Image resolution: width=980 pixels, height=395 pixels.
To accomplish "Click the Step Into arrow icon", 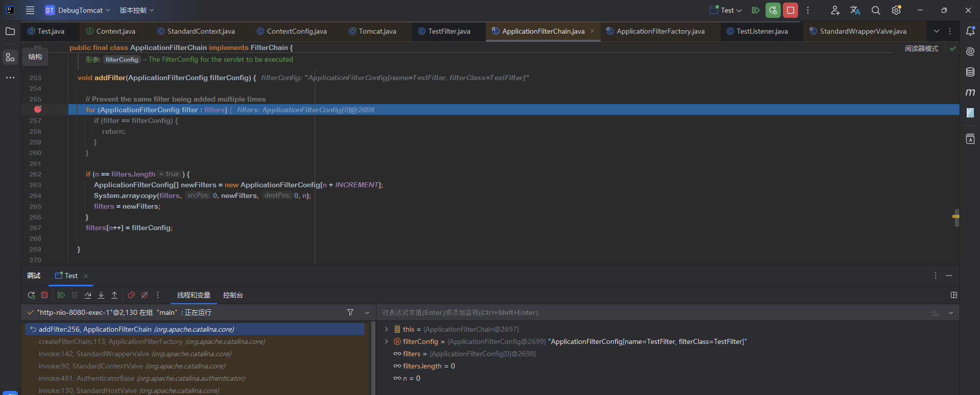I will (101, 295).
